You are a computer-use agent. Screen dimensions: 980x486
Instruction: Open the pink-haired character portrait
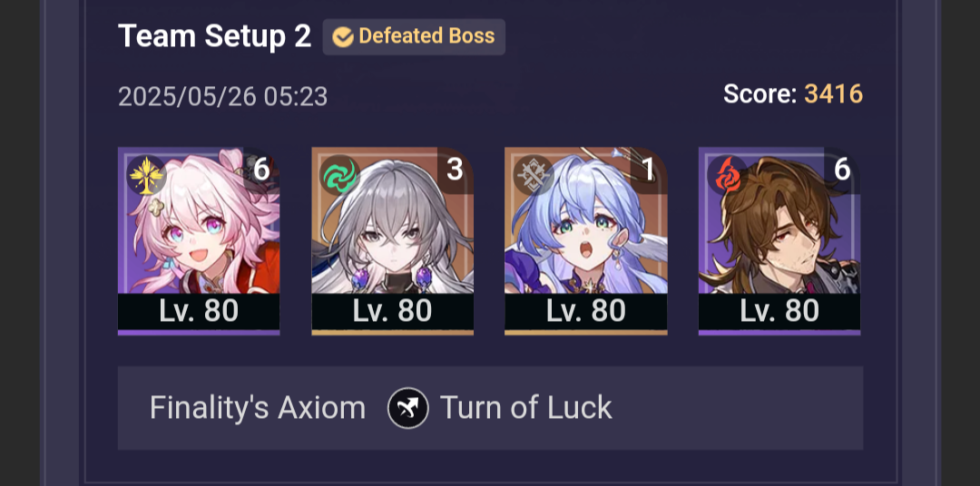click(x=199, y=241)
